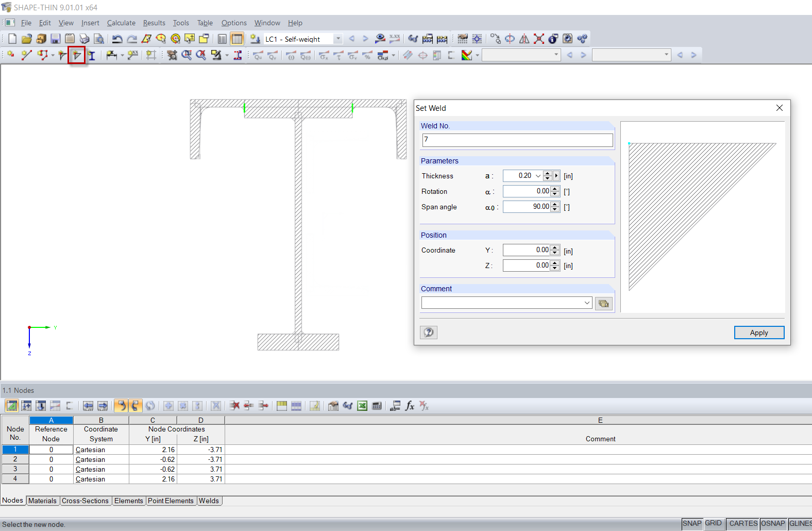Insert an I-section via toolbar icon
The width and height of the screenshot is (812, 531).
[x=92, y=55]
